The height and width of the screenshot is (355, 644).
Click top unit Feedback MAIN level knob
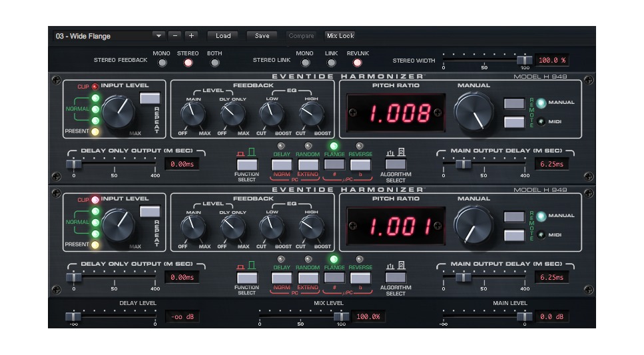click(193, 114)
